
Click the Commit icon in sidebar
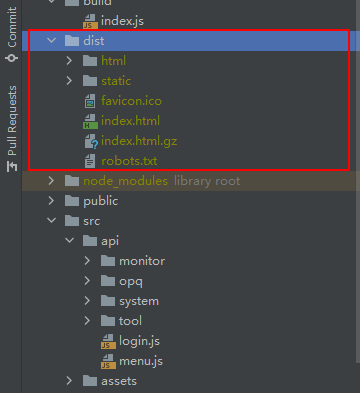tap(12, 58)
